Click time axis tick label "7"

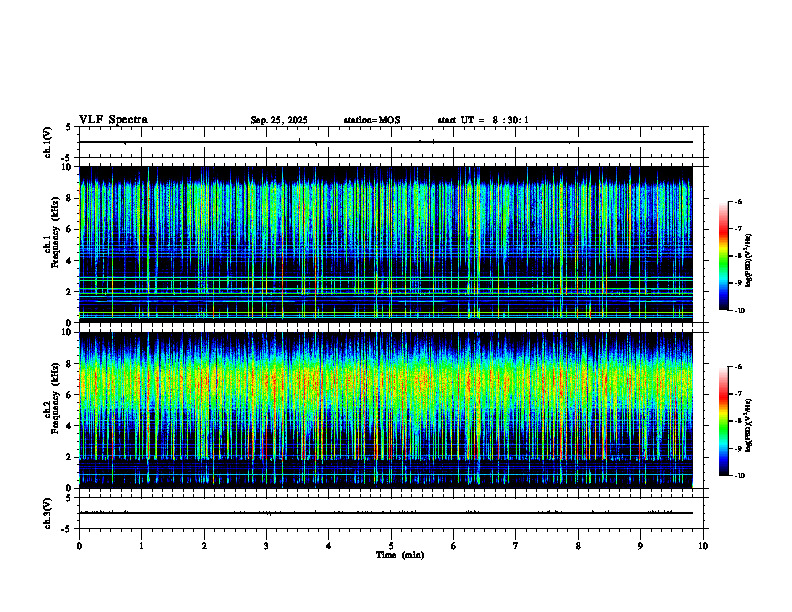[x=516, y=546]
